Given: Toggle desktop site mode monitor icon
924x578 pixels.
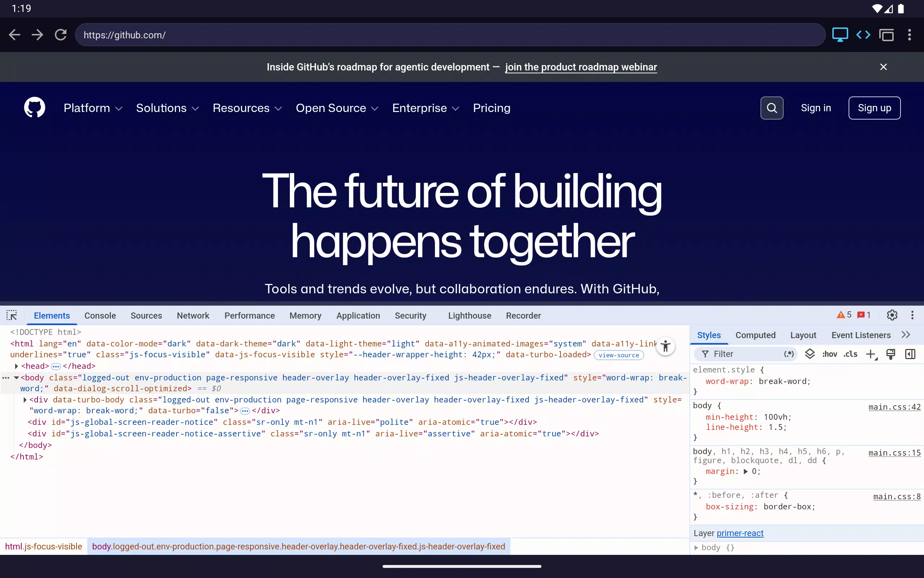Looking at the screenshot, I should (x=840, y=35).
